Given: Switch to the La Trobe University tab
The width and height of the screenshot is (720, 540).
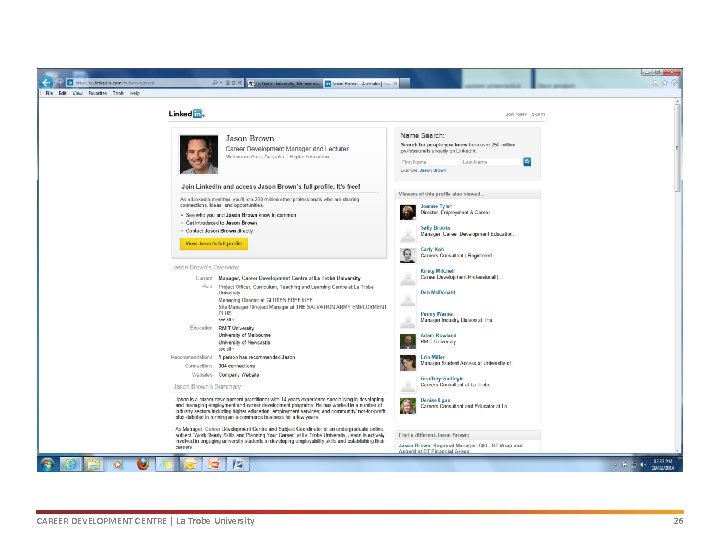Looking at the screenshot, I should 284,84.
